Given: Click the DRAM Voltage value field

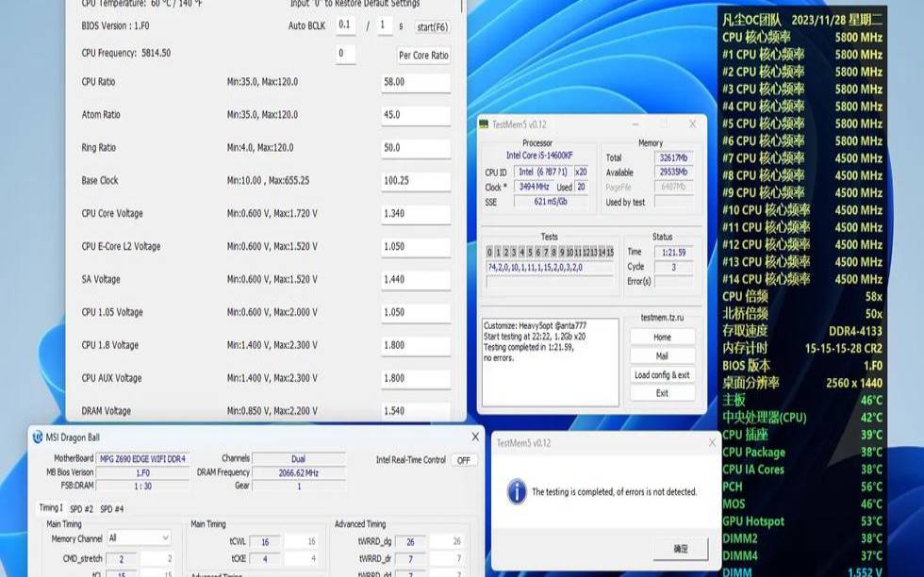Looking at the screenshot, I should pos(415,411).
